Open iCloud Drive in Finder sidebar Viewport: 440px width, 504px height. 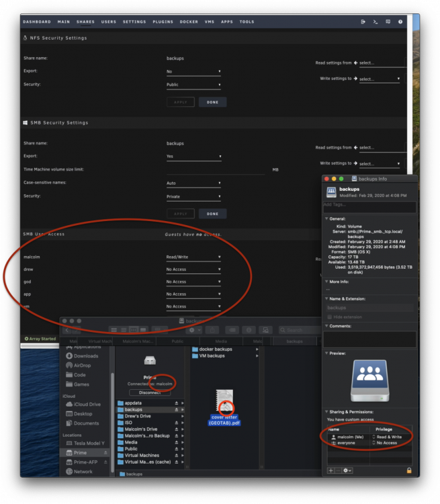click(x=83, y=405)
